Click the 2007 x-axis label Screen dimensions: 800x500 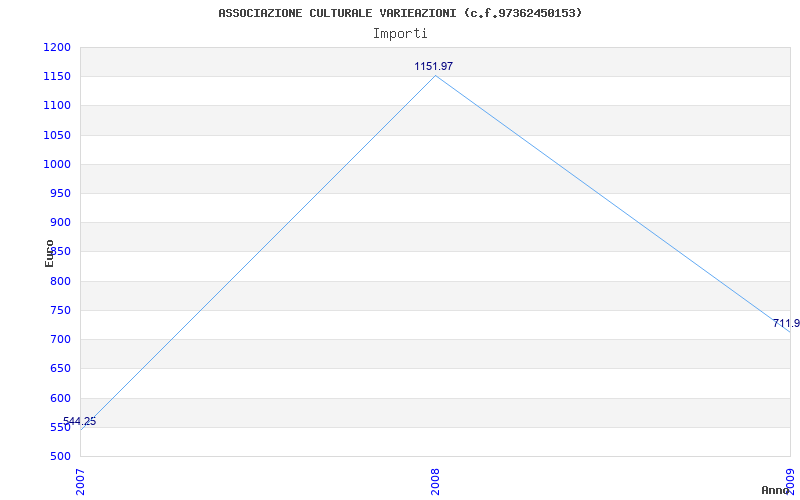click(x=81, y=482)
